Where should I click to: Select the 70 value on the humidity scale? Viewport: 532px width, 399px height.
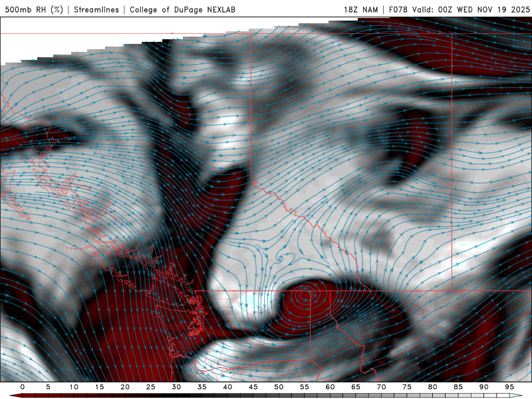(381, 387)
